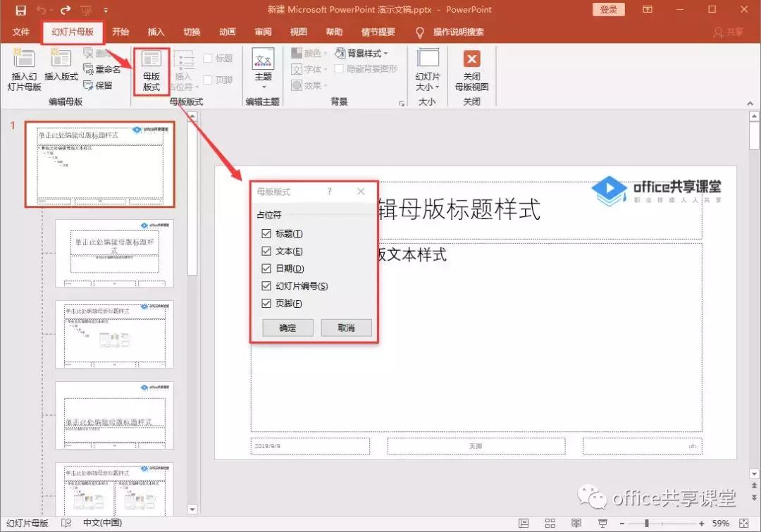Save the presentation with the floppy disk icon
The width and height of the screenshot is (761, 532).
tap(20, 10)
